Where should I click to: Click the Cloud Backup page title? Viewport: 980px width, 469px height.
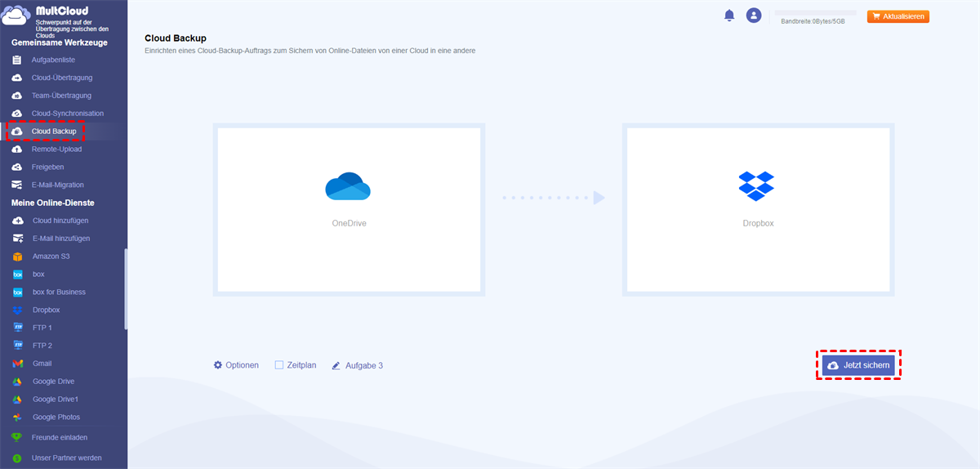point(176,38)
